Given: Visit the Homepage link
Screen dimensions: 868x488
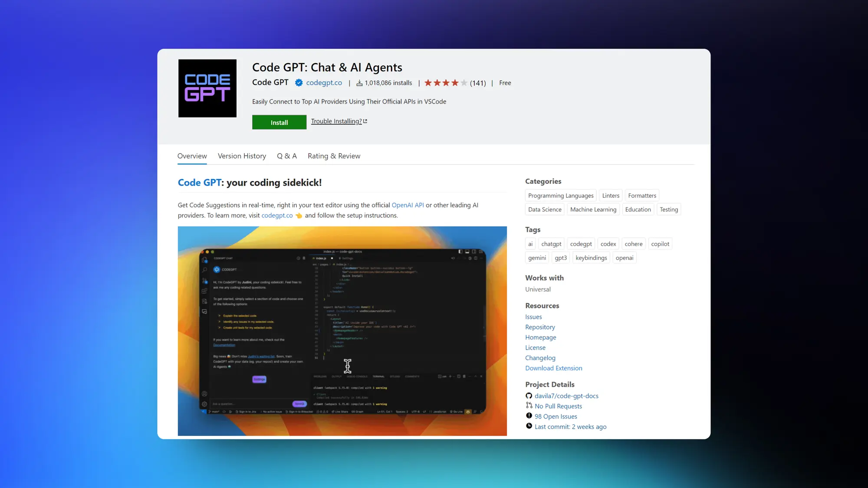Looking at the screenshot, I should coord(540,337).
